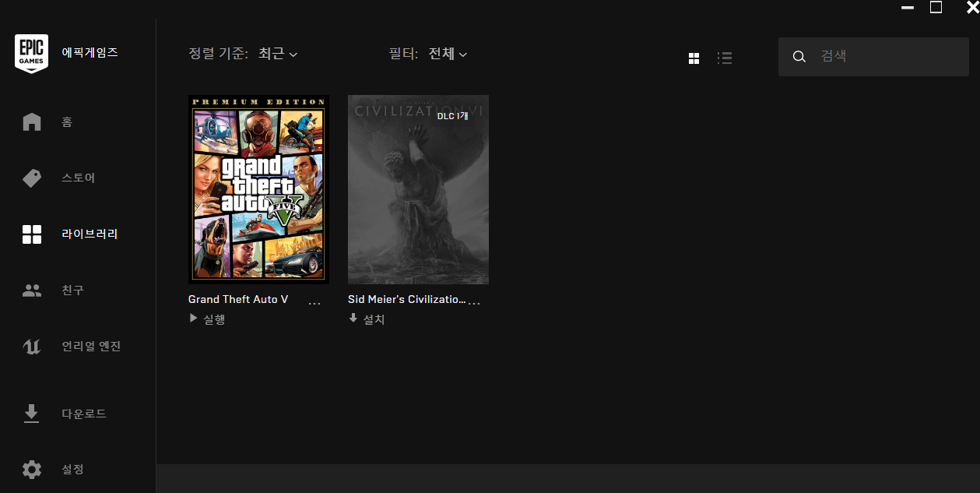Switch to list view layout
980x493 pixels.
coord(725,58)
